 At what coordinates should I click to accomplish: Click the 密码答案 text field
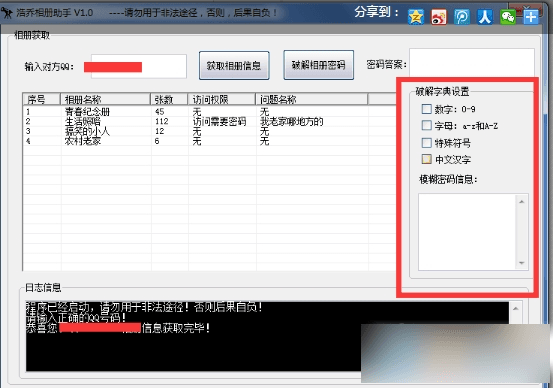pos(472,63)
